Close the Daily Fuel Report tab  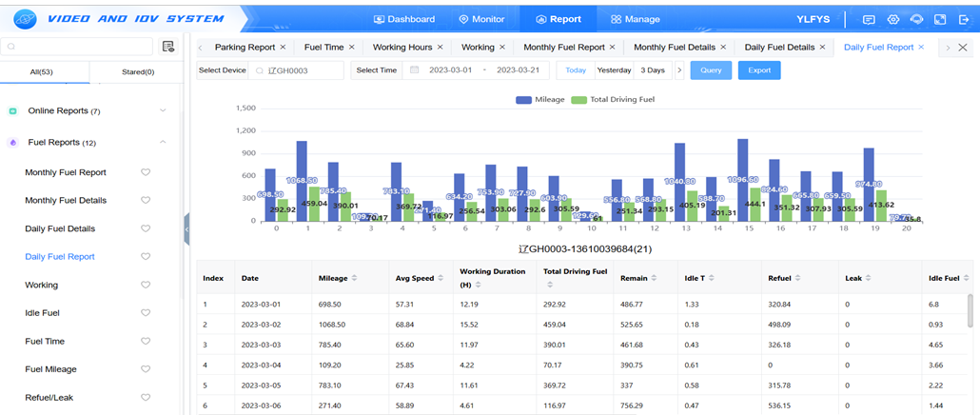(x=921, y=47)
